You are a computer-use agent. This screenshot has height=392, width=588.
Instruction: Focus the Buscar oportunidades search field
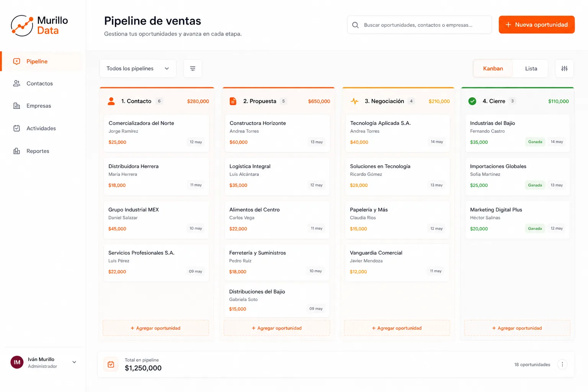click(420, 25)
